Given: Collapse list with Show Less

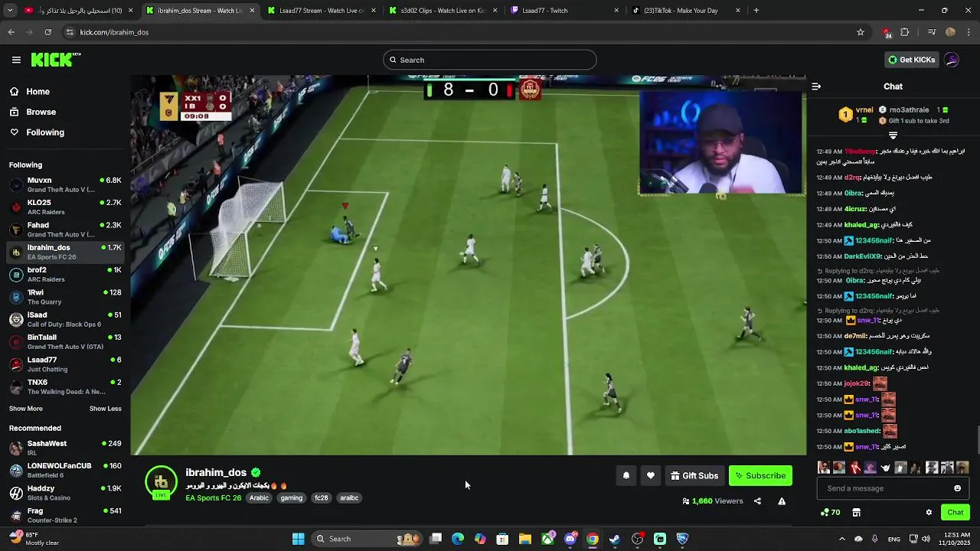Looking at the screenshot, I should click(x=105, y=409).
